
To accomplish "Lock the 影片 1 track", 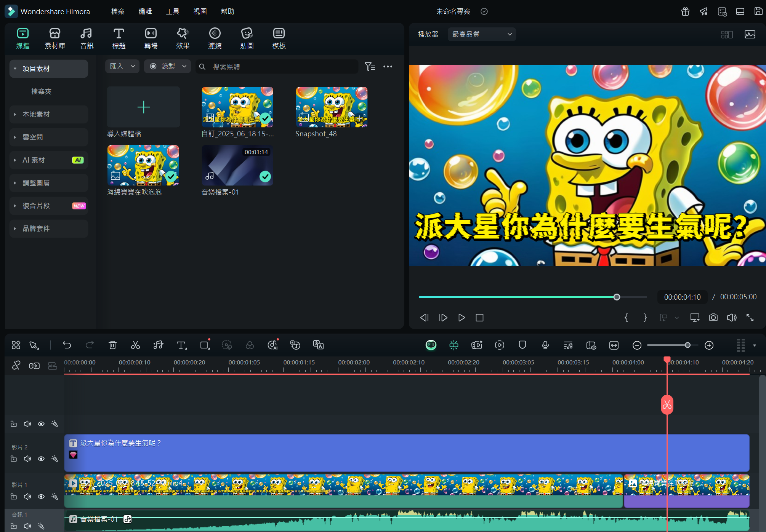I will [x=14, y=497].
